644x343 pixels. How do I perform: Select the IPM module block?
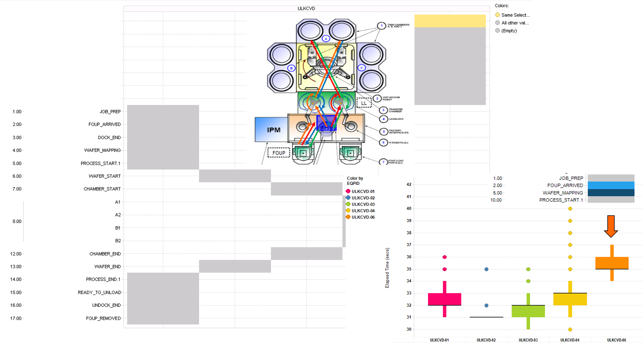[x=272, y=129]
